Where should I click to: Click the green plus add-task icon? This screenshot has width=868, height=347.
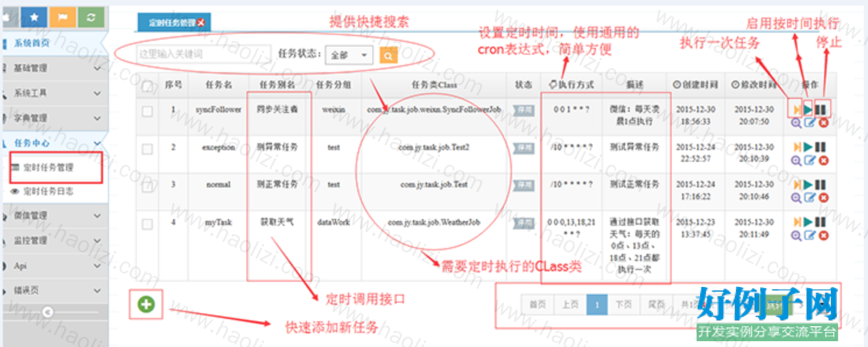[146, 304]
